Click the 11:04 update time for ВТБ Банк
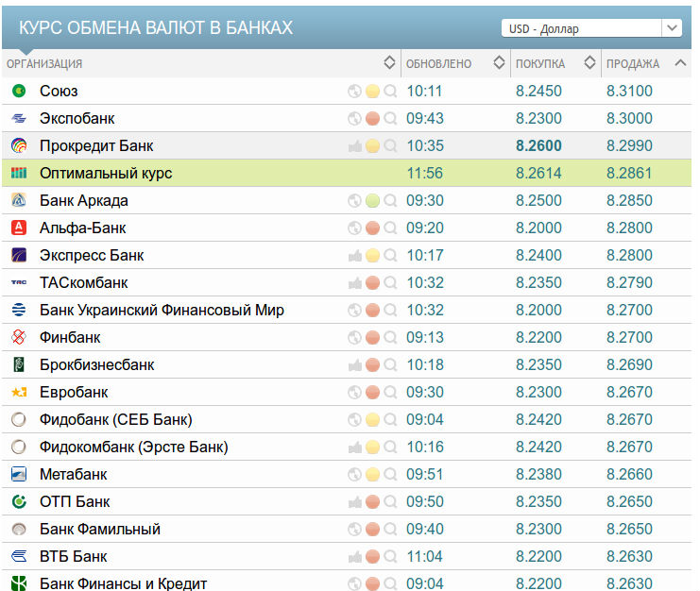The width and height of the screenshot is (700, 591). click(424, 557)
